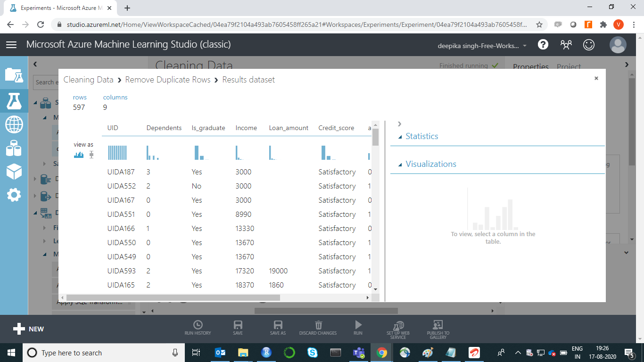644x362 pixels.
Task: Click the Save As toolbar button
Action: pyautogui.click(x=278, y=328)
